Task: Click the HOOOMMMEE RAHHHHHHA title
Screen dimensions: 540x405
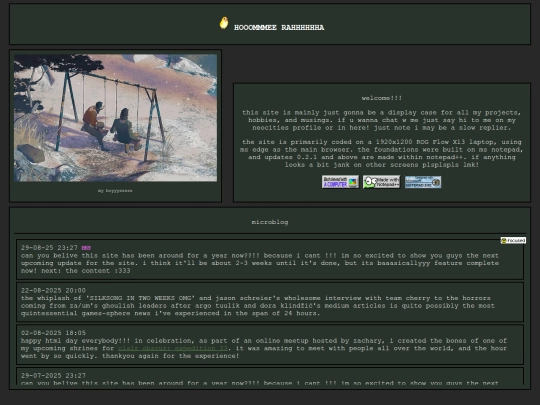Action: 279,28
